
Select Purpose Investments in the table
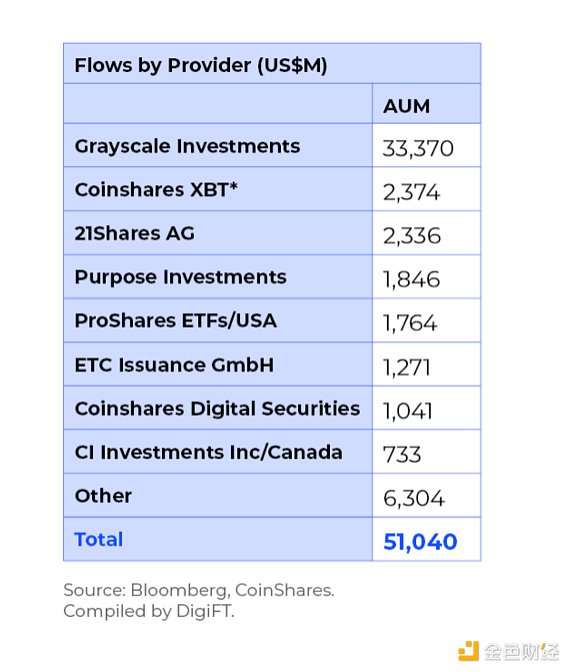pyautogui.click(x=180, y=277)
